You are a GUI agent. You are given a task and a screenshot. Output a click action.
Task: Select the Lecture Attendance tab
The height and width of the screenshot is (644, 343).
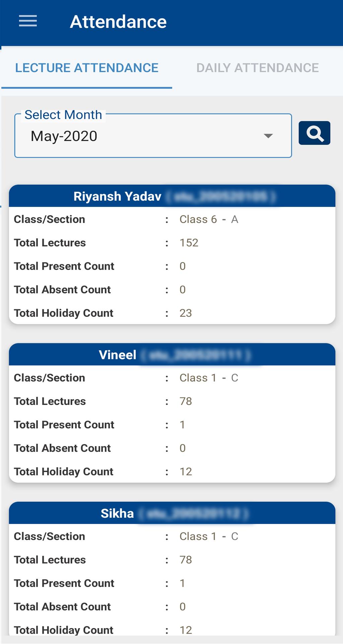tap(87, 68)
